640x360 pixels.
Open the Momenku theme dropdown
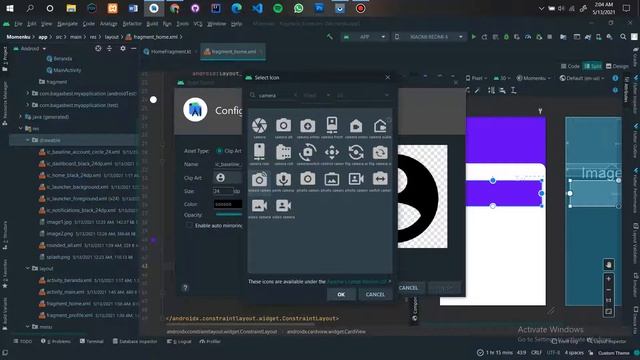click(534, 78)
